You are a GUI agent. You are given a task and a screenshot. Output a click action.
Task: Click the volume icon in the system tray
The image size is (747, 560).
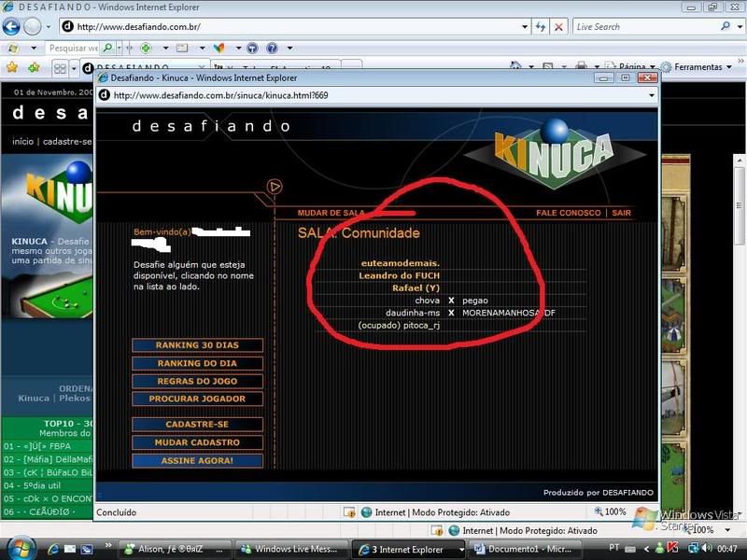pyautogui.click(x=706, y=549)
